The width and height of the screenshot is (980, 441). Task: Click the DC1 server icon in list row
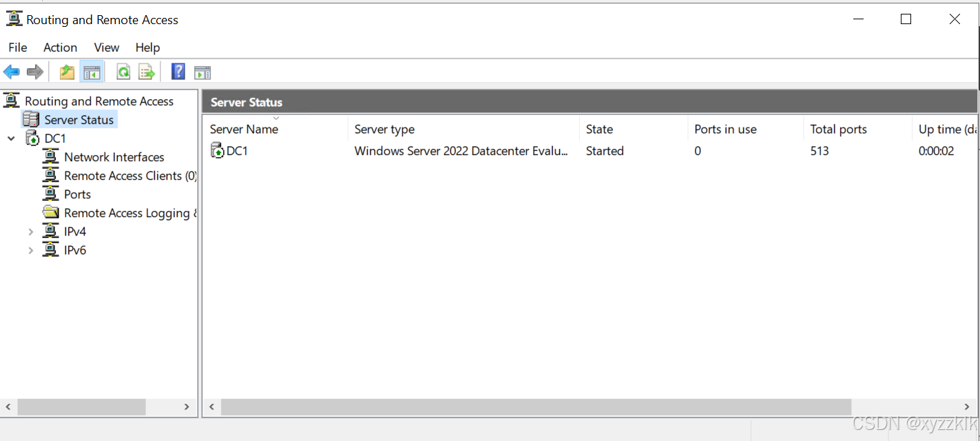pos(218,150)
